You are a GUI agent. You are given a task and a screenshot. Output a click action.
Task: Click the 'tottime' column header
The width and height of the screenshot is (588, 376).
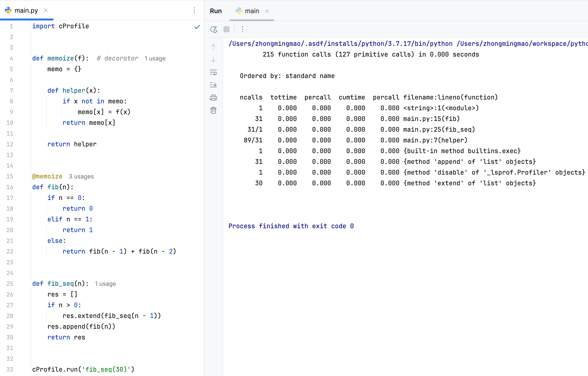(x=284, y=98)
